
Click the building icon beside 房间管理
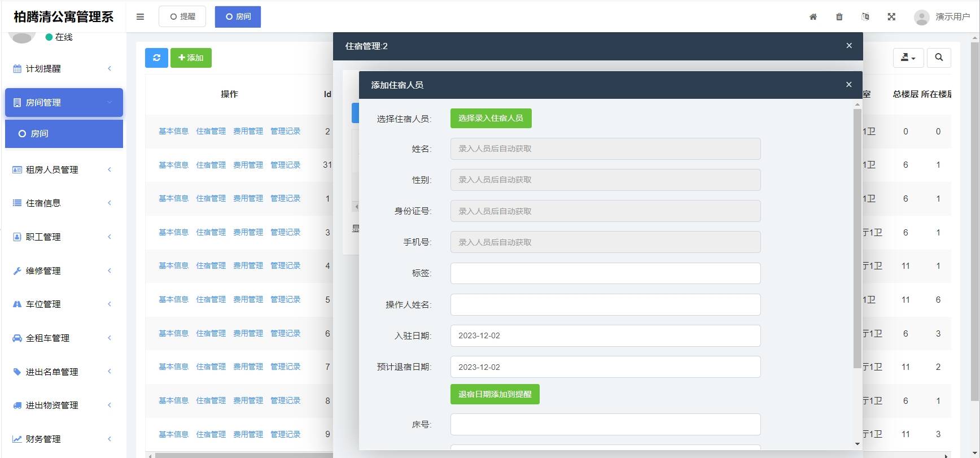[17, 102]
